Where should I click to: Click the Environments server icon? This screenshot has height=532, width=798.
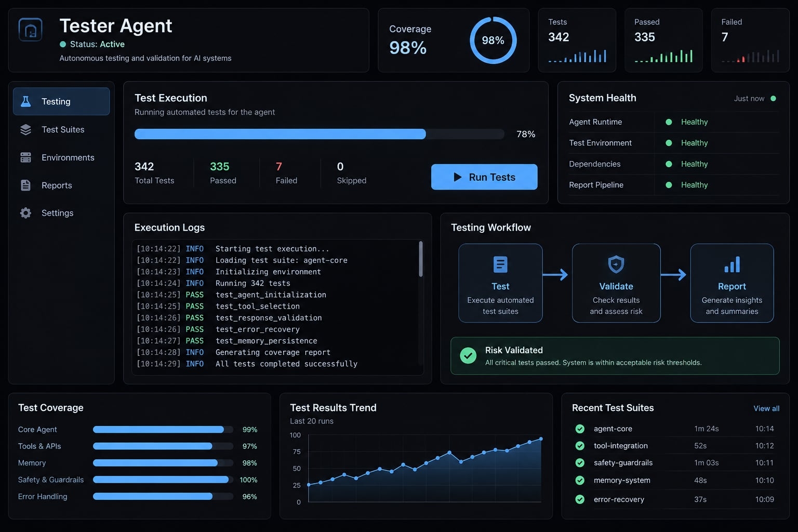(25, 157)
